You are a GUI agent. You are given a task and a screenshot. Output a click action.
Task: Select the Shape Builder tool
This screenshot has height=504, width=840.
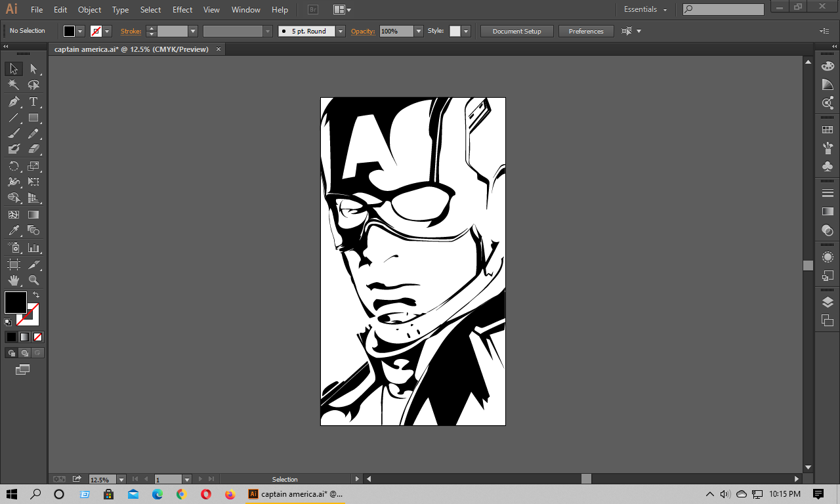(x=14, y=198)
